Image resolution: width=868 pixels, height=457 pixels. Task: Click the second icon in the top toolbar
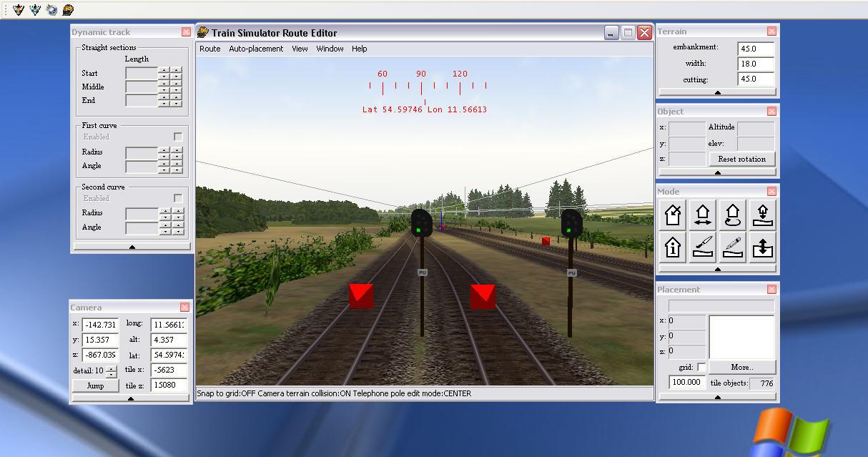[35, 9]
